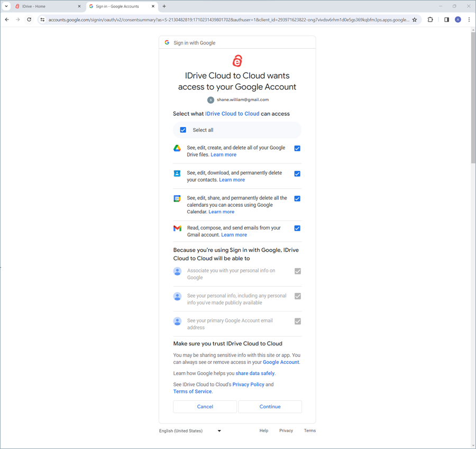Click the Help footer link
The image size is (476, 449).
(264, 430)
